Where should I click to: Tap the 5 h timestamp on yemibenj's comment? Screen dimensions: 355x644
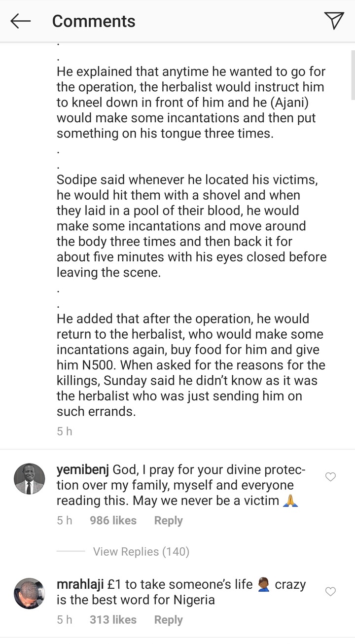pyautogui.click(x=65, y=520)
